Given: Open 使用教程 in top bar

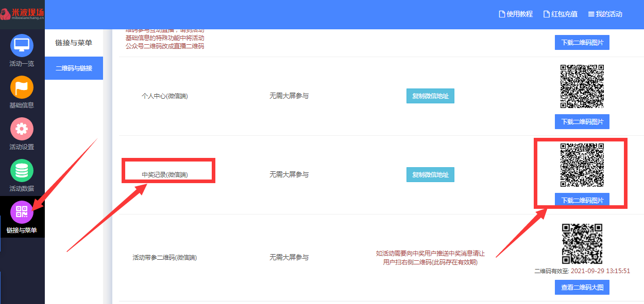Looking at the screenshot, I should point(516,14).
